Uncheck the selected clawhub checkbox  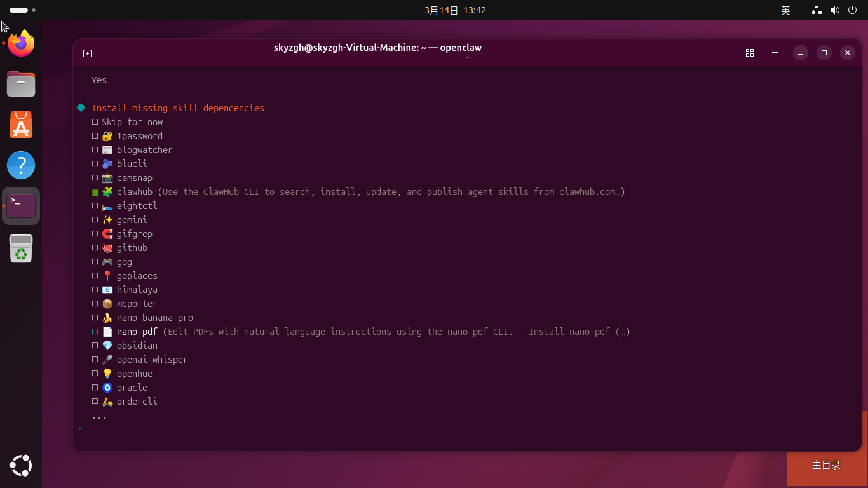(x=95, y=192)
